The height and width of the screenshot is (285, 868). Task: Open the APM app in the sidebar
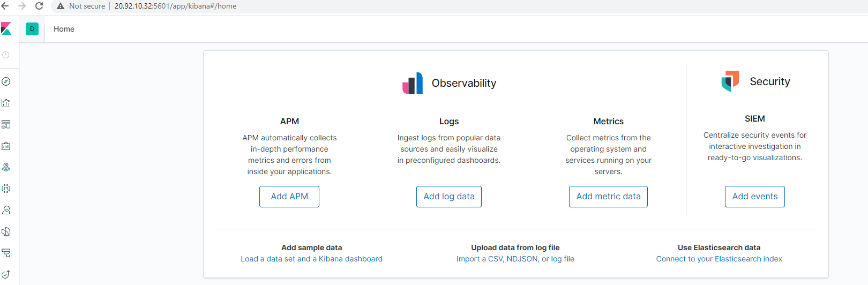tap(6, 253)
